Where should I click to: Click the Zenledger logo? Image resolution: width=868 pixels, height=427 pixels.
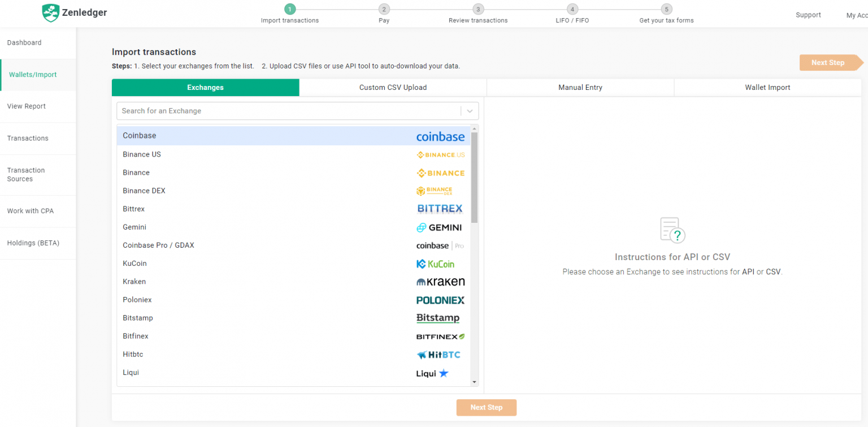coord(73,12)
